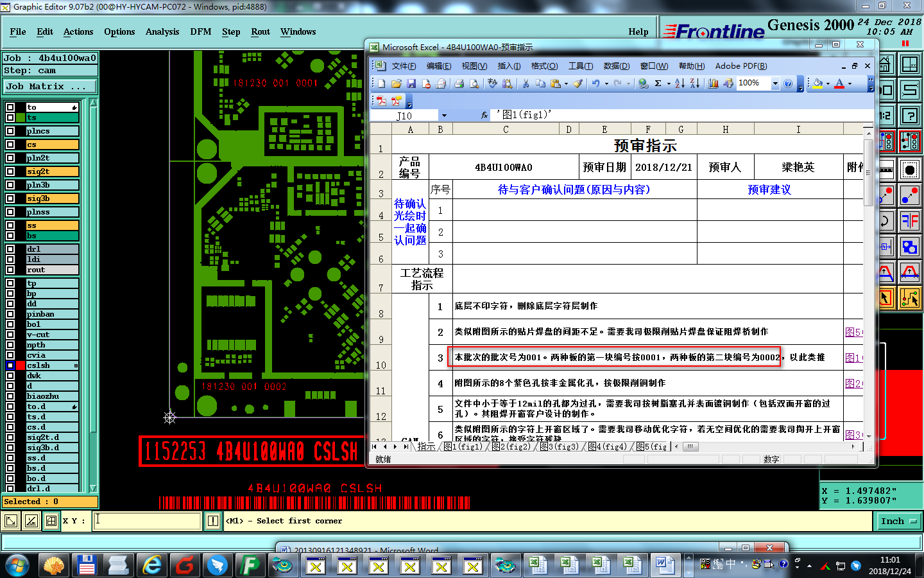The height and width of the screenshot is (578, 924).
Task: Click the Genesis zoom-area XY grid icon
Action: [x=910, y=64]
